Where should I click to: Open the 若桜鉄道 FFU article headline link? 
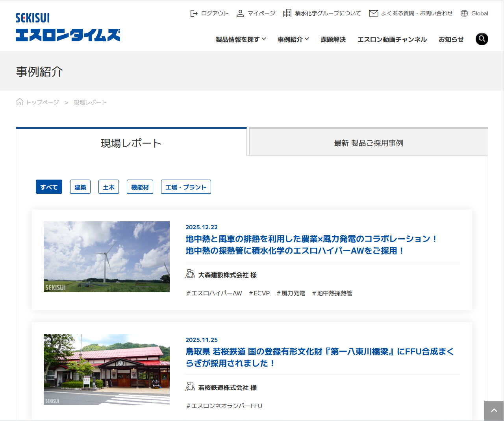319,358
